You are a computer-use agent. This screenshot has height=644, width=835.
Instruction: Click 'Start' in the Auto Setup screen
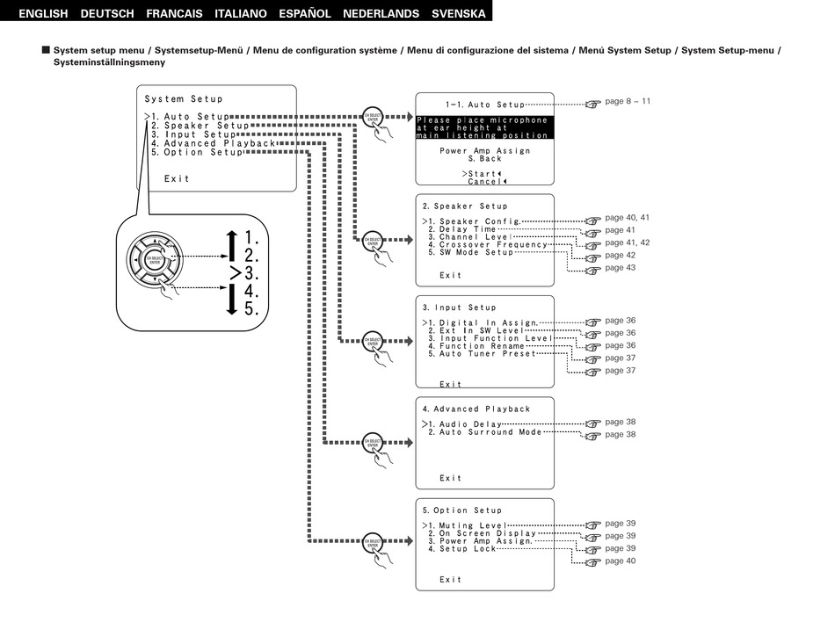point(482,173)
